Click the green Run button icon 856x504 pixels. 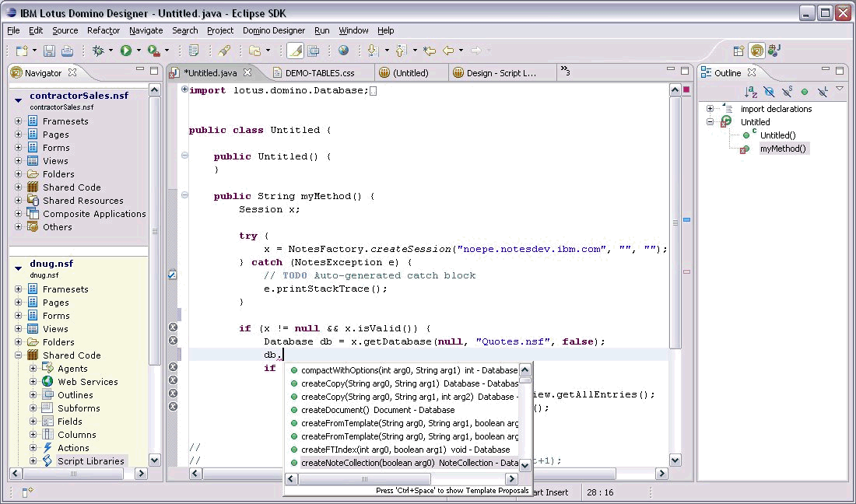[126, 51]
